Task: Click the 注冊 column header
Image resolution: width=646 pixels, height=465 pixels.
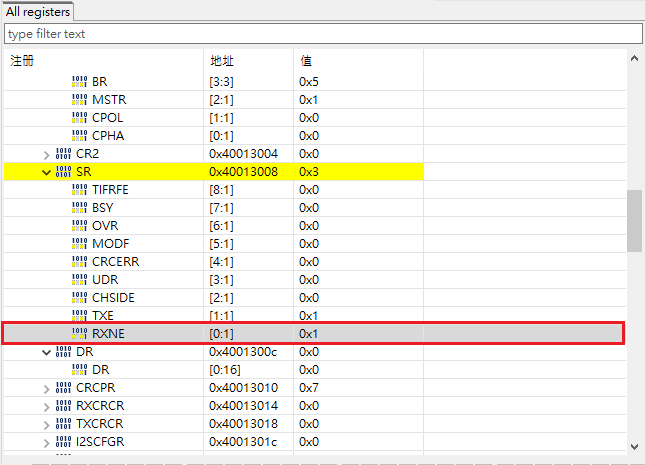Action: point(22,61)
